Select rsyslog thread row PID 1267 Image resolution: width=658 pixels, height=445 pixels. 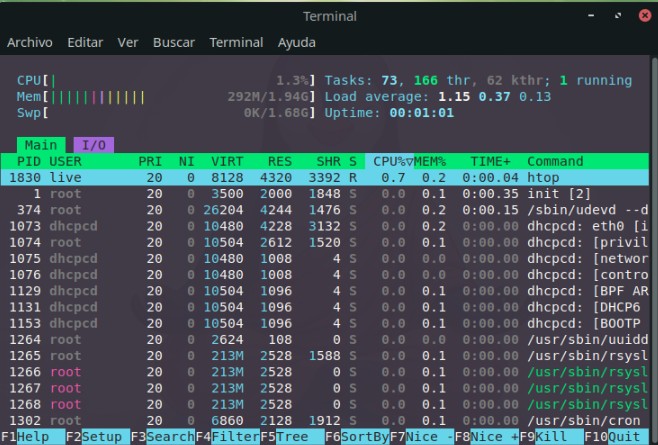325,388
